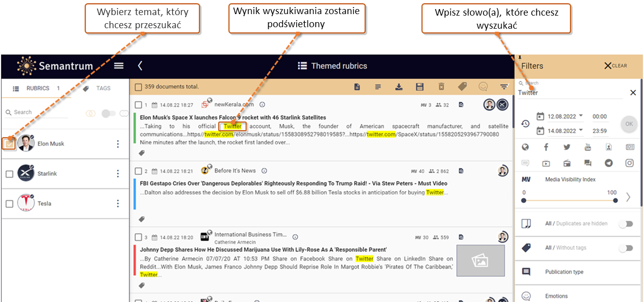644x302 pixels.
Task: Filter by YouTube source
Action: pyautogui.click(x=588, y=147)
